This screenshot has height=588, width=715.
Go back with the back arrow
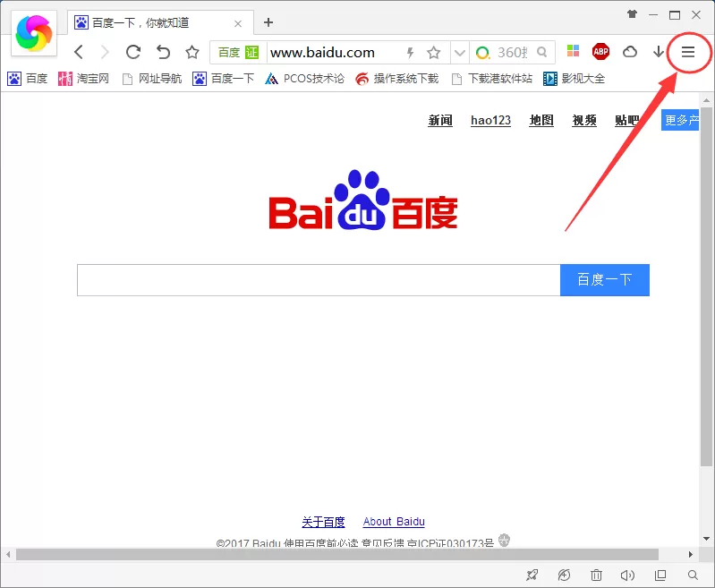coord(79,52)
